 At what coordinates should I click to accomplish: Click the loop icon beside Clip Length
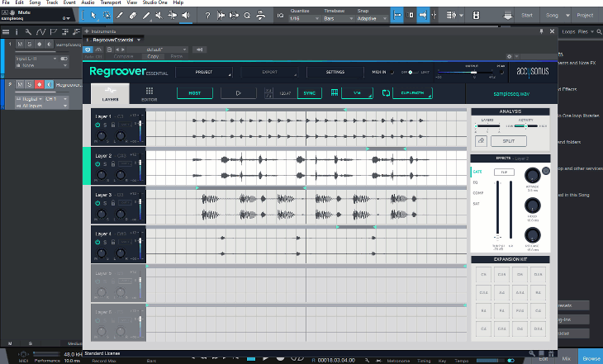(x=386, y=93)
